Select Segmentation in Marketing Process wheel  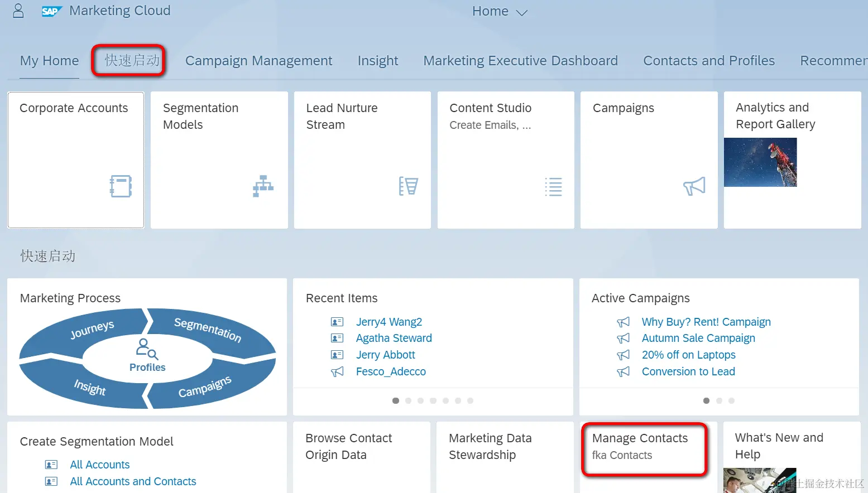[208, 330]
